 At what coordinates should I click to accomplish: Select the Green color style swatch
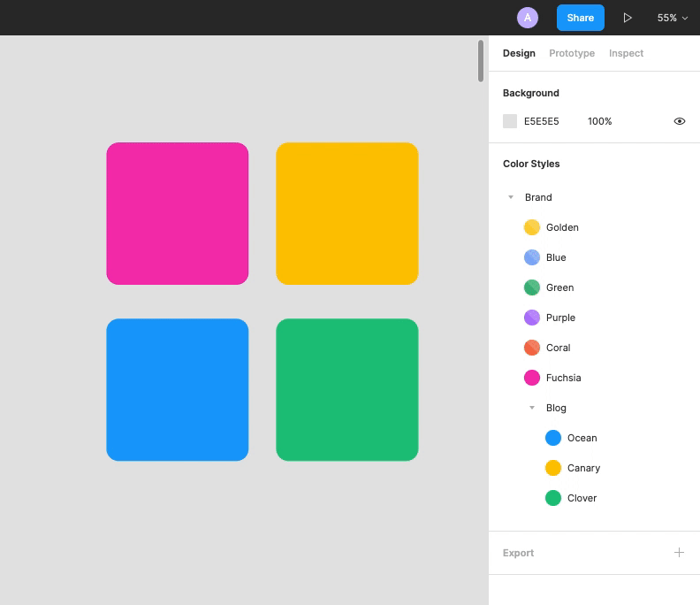(x=532, y=287)
